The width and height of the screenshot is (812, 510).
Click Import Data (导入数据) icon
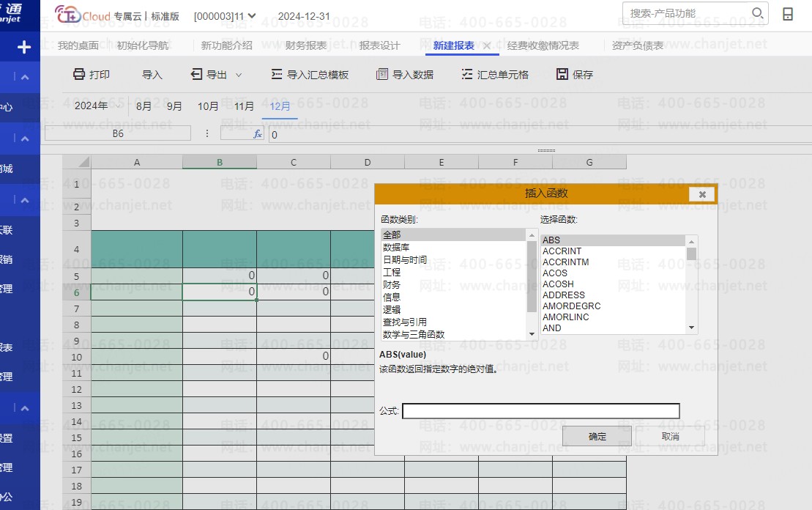tap(381, 75)
